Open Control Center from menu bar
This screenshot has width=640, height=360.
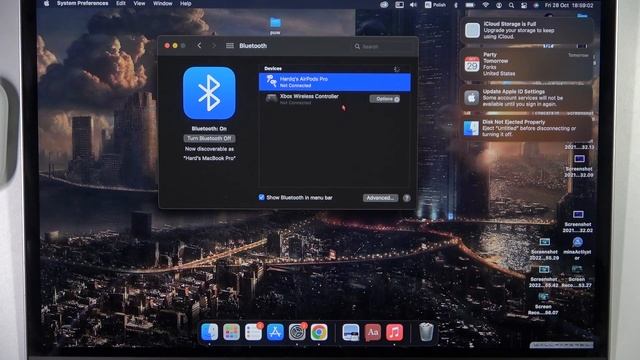coord(524,5)
